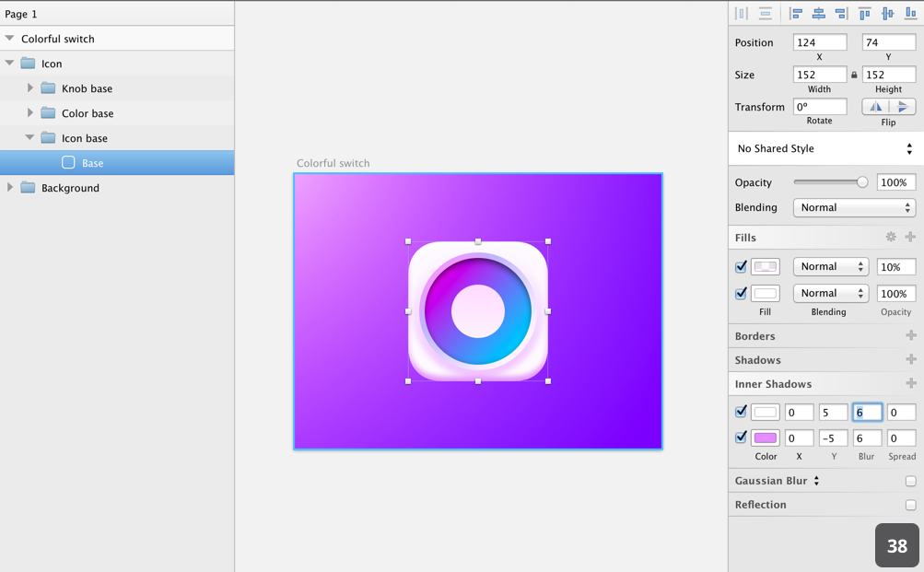The height and width of the screenshot is (572, 924).
Task: Open the No Shared Style dropdown
Action: pos(825,148)
